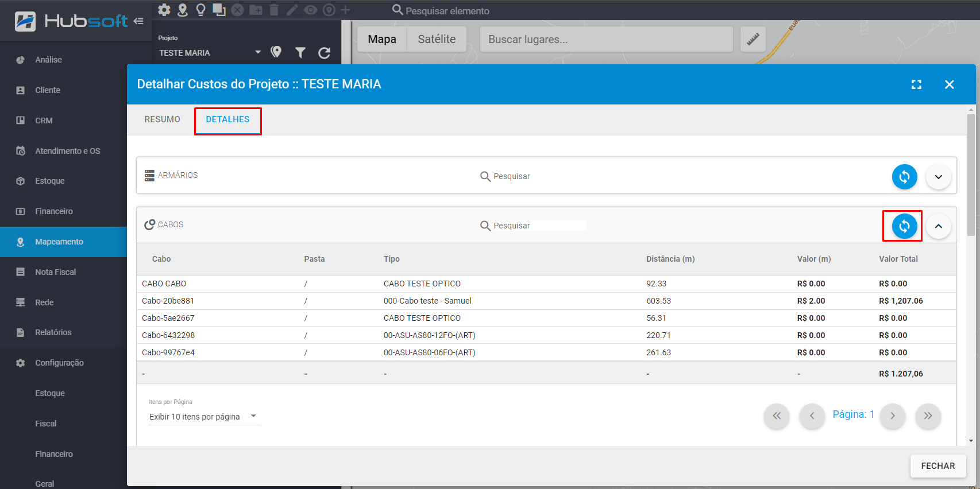Click the 00-ASU-AS80-12FO-(ART) type cell
Viewport: 980px width, 489px height.
pos(430,335)
